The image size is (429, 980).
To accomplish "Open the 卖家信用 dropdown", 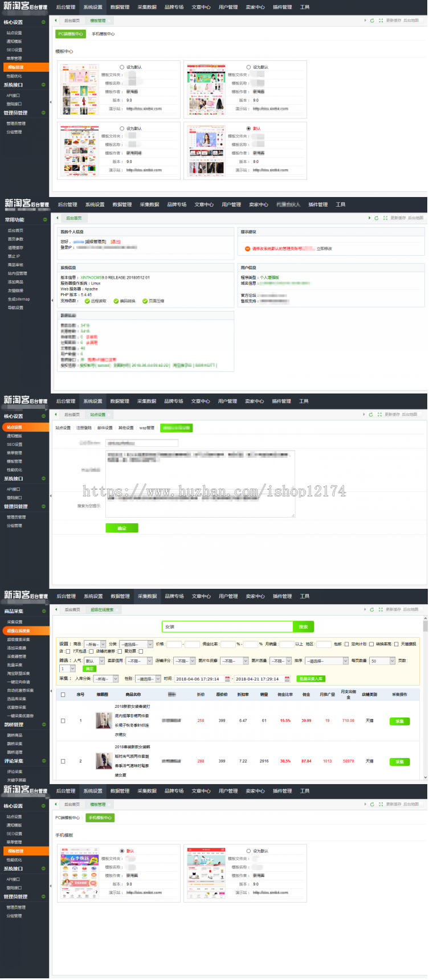I will tap(140, 661).
